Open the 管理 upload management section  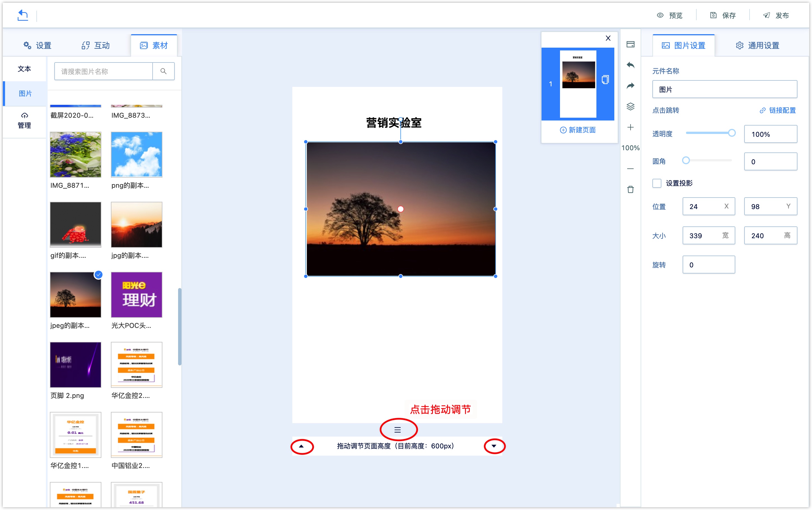(24, 121)
